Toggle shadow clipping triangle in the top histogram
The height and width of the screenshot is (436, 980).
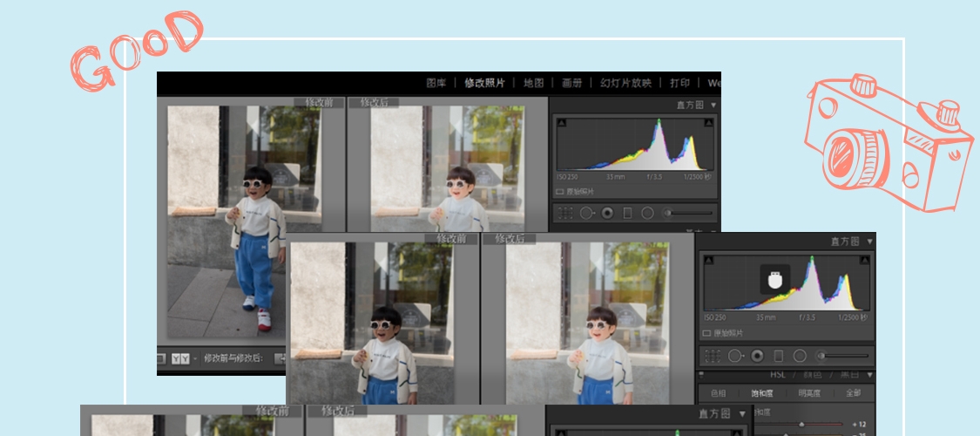tap(561, 123)
